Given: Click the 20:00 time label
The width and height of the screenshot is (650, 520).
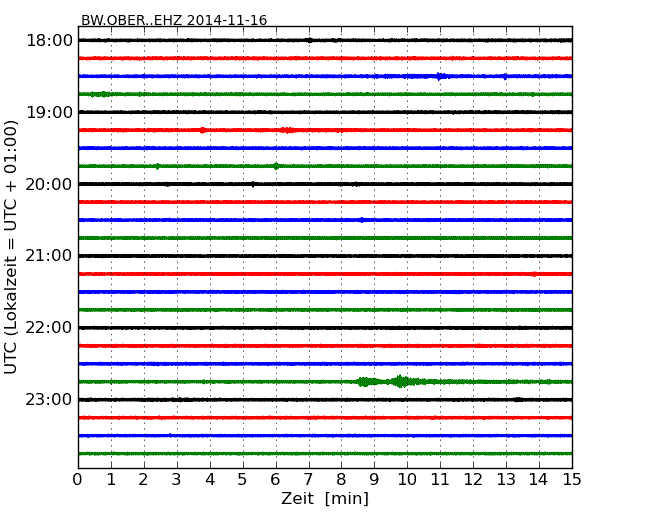Looking at the screenshot, I should coord(49,184).
